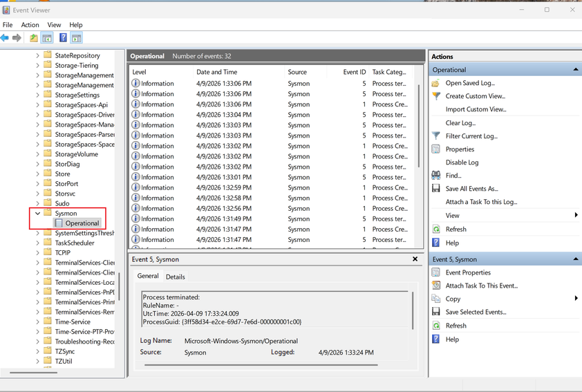
Task: Sort by the Event ID column header
Action: pyautogui.click(x=348, y=72)
